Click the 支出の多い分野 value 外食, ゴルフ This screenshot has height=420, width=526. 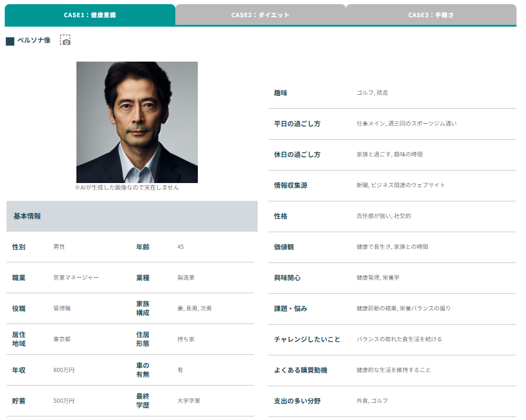point(372,401)
